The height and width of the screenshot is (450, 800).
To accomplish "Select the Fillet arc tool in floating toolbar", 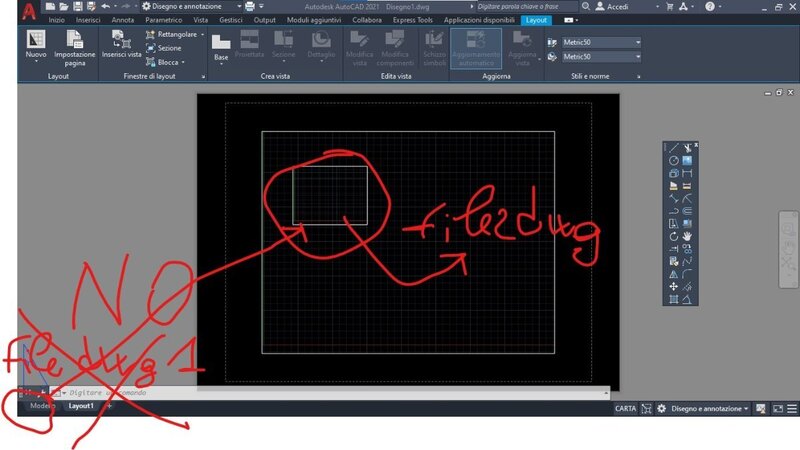I will pos(687,274).
